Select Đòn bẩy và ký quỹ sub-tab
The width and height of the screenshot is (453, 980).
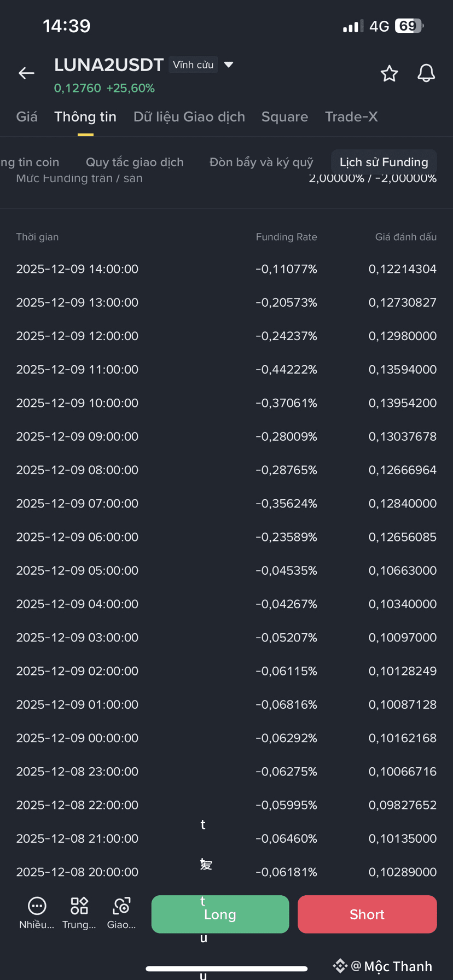pos(261,162)
